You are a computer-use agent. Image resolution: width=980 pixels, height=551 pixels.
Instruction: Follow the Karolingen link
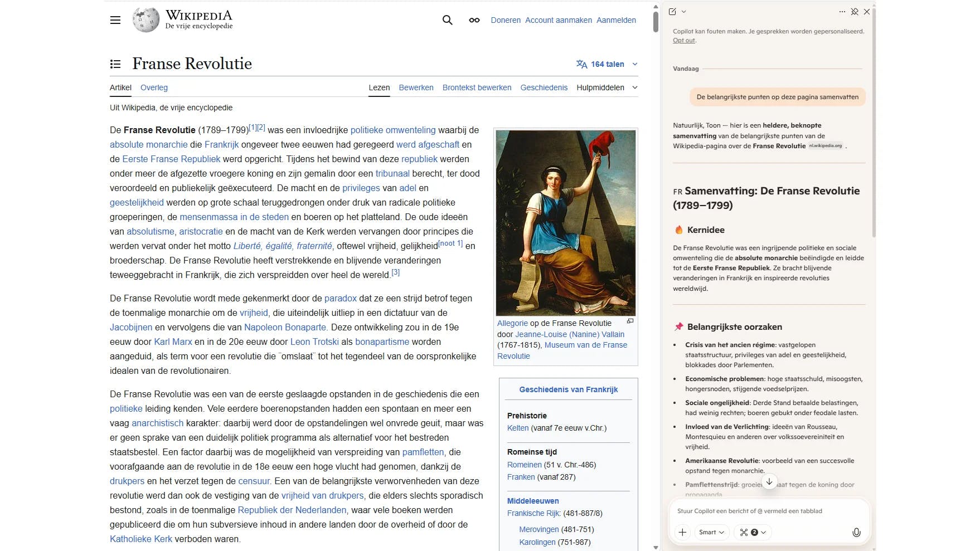point(537,542)
